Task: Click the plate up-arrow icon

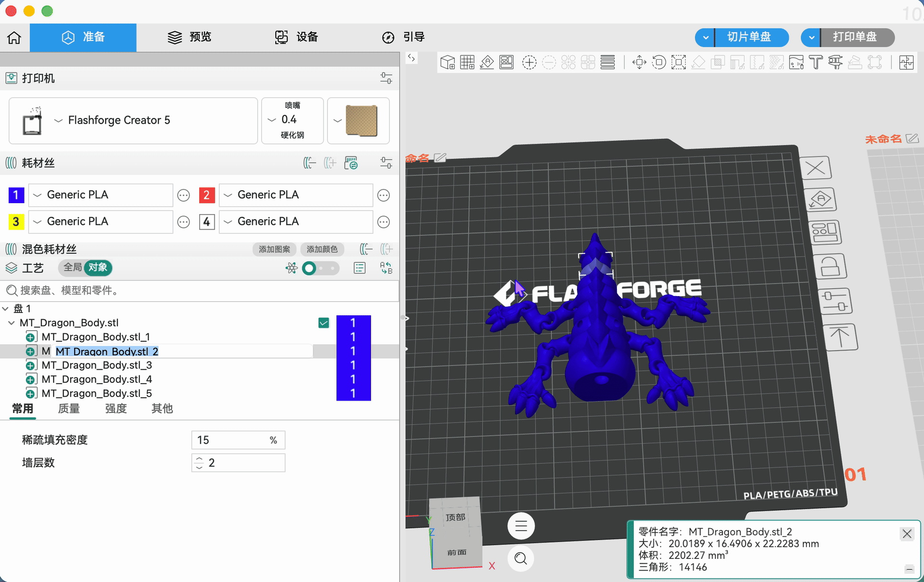Action: (840, 336)
